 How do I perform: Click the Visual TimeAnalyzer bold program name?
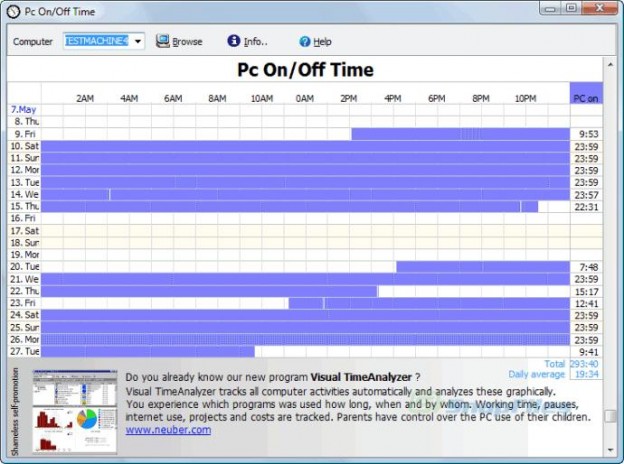point(361,377)
